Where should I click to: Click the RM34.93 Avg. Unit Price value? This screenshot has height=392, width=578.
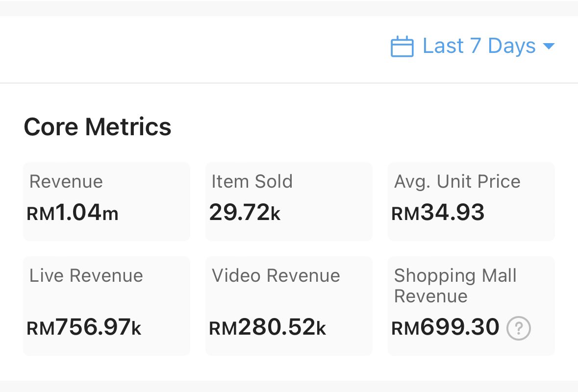pos(438,212)
